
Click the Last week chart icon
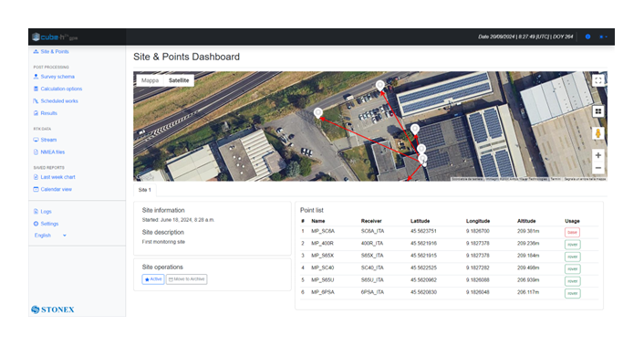36,177
